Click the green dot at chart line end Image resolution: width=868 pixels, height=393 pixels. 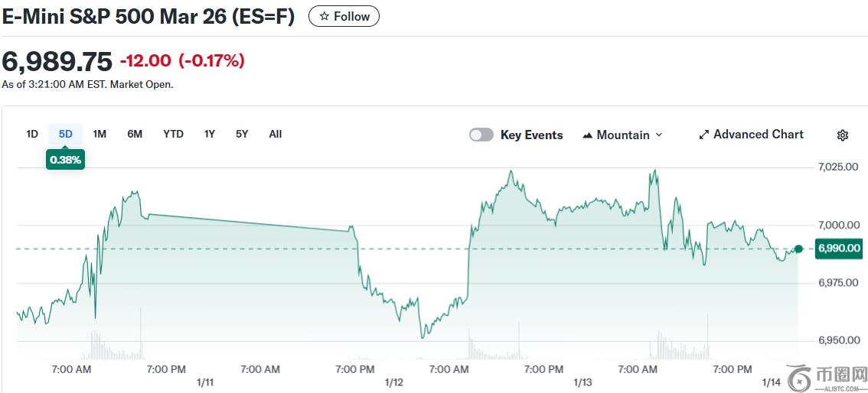(x=798, y=248)
